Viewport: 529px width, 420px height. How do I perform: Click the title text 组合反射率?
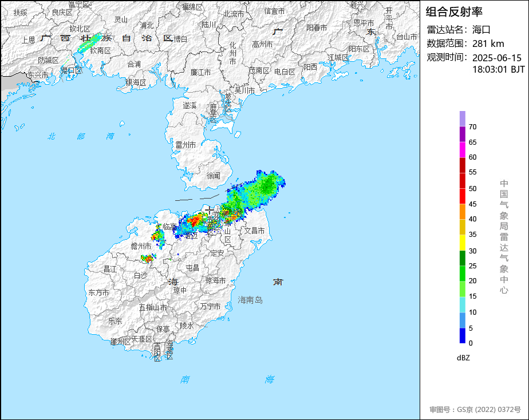coord(454,12)
